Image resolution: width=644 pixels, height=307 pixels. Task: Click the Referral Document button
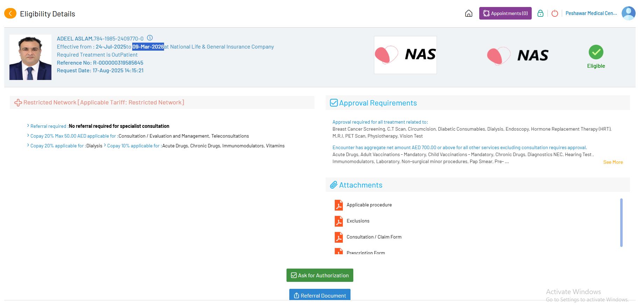[x=320, y=294]
